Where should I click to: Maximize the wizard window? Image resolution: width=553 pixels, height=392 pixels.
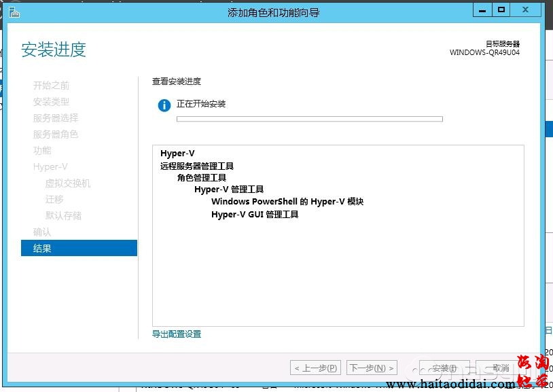click(x=501, y=10)
